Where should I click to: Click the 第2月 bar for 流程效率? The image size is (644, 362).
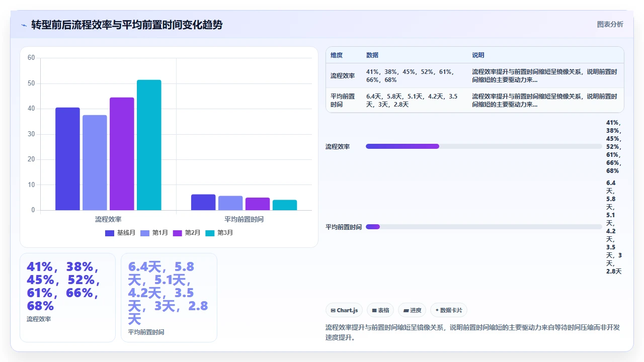122,154
